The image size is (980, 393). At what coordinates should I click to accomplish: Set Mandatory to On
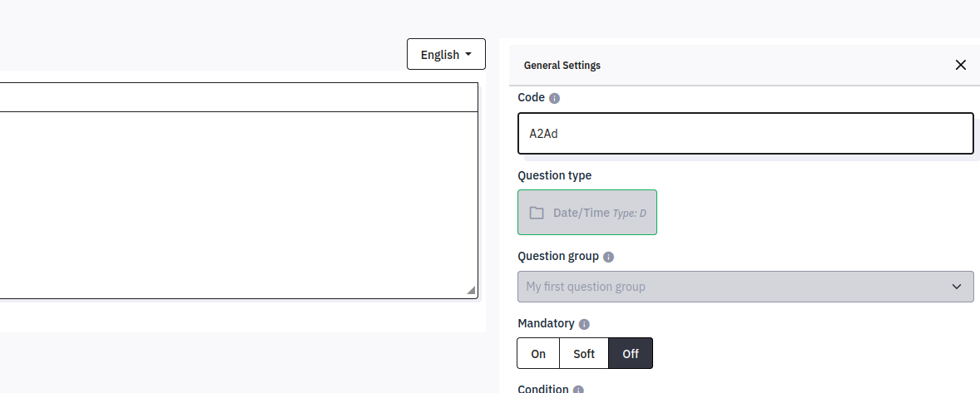coord(538,353)
